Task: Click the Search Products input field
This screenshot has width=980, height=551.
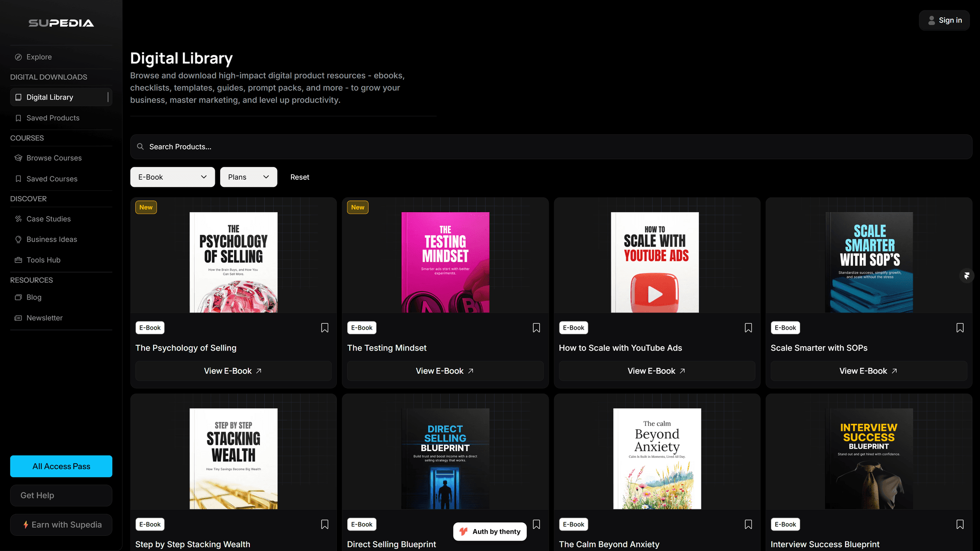Action: point(335,146)
